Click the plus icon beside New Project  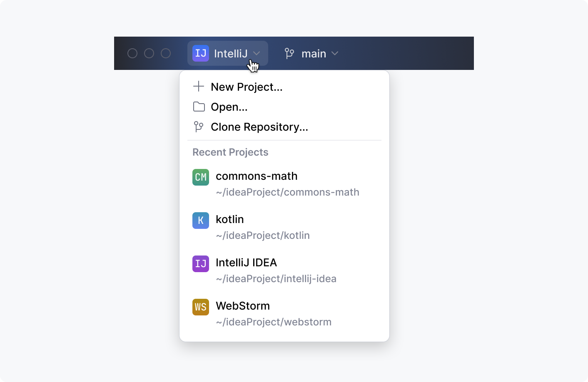point(199,87)
